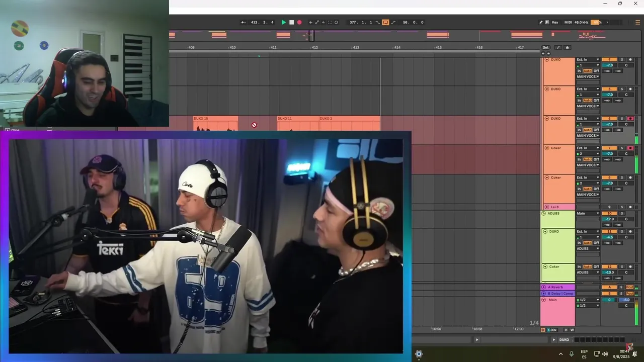Arm recording on track 8

click(630, 177)
